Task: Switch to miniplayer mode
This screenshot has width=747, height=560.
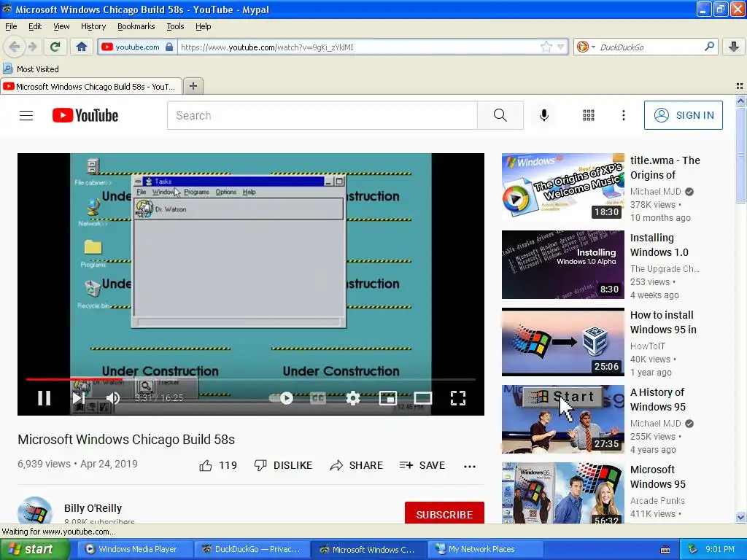Action: coord(388,397)
